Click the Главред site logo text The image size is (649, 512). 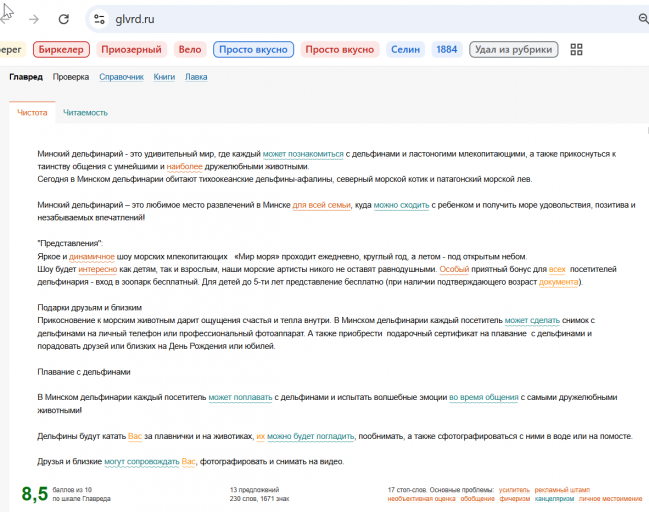click(x=26, y=77)
